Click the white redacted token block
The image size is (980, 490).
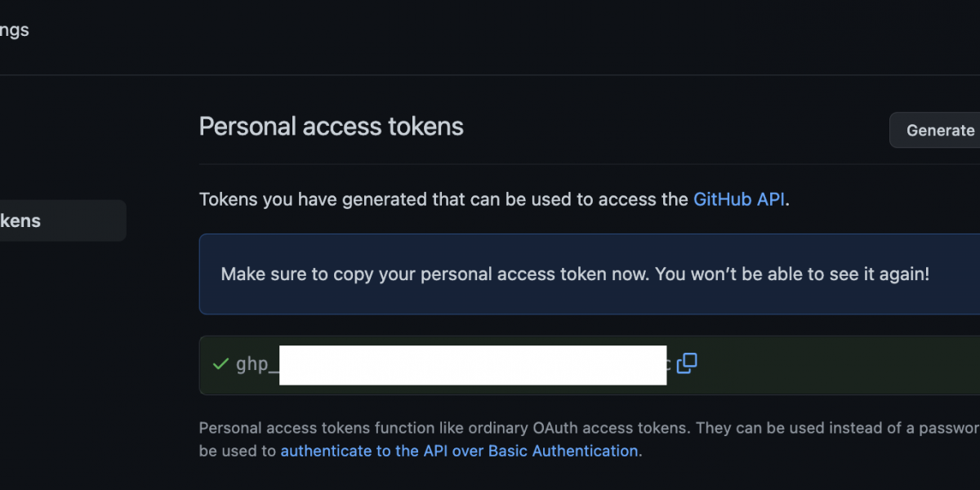(x=473, y=365)
